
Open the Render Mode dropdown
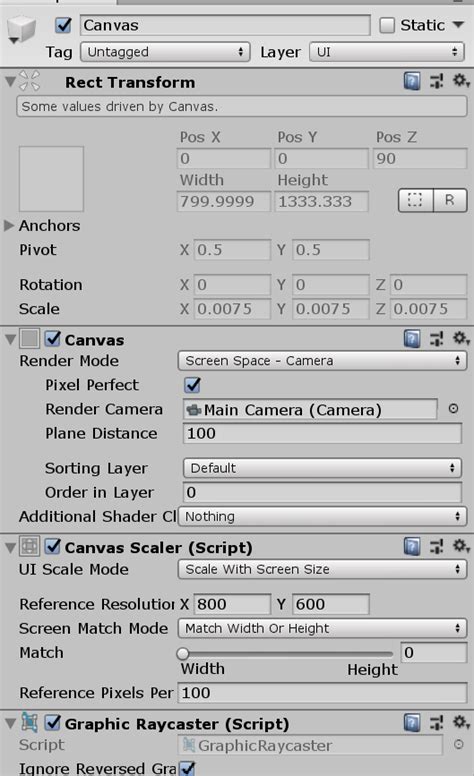[x=322, y=361]
